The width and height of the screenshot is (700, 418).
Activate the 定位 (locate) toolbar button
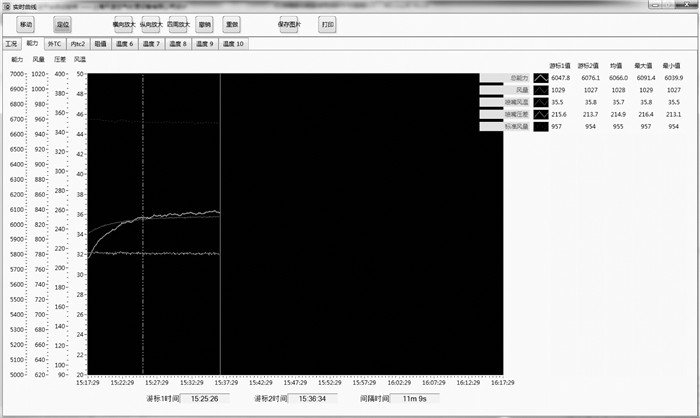[x=62, y=25]
